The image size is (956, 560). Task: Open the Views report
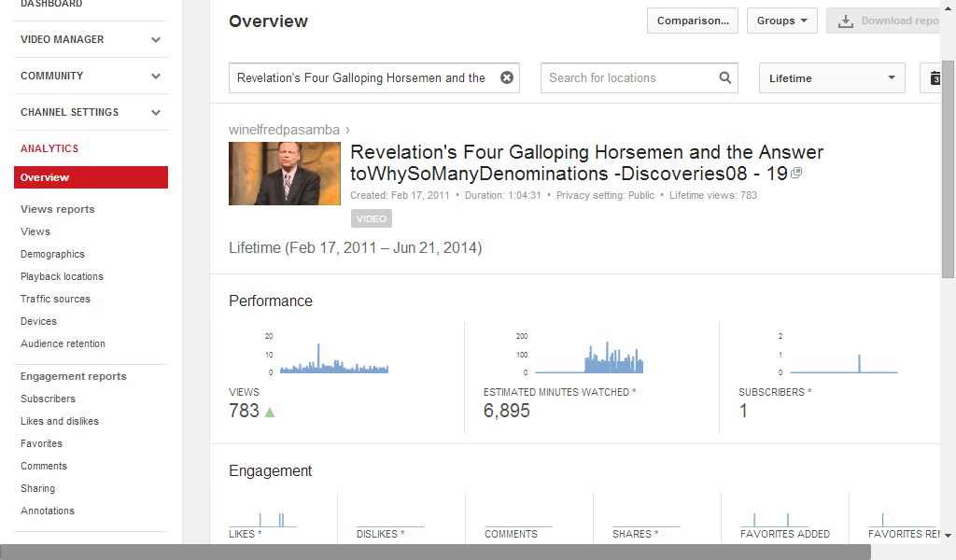(x=35, y=231)
